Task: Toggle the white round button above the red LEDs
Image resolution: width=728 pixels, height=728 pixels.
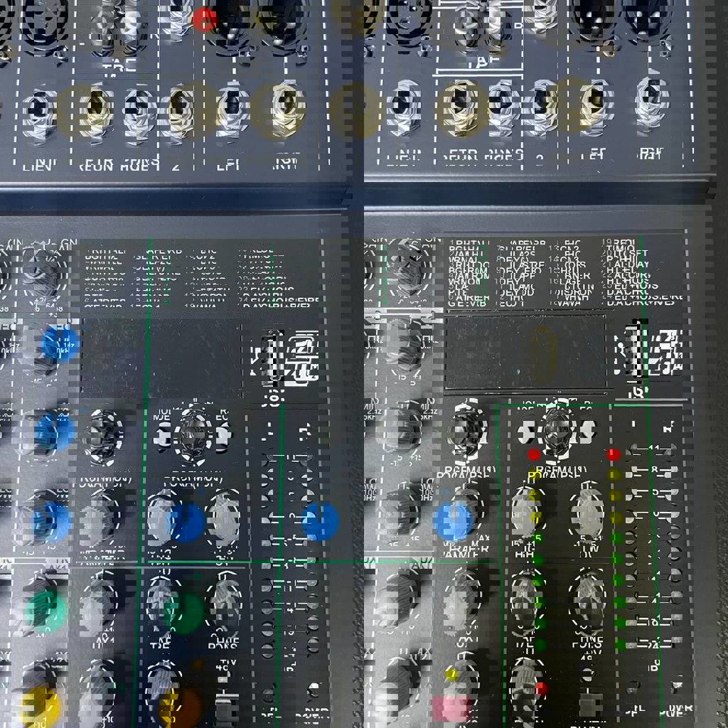Action: coord(527,431)
